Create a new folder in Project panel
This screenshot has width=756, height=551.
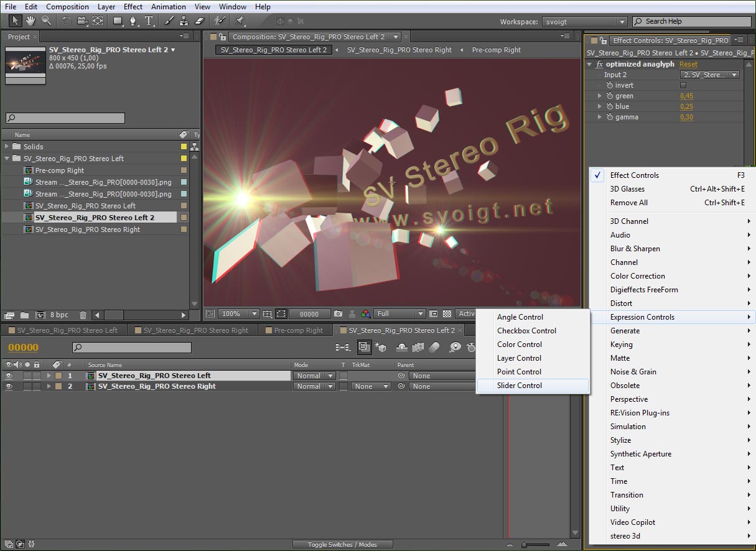25,315
